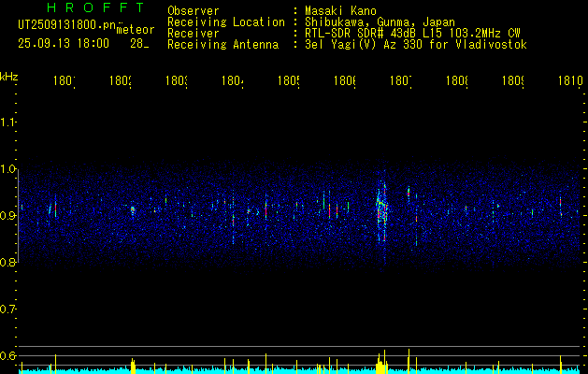Click the 1808 time axis marker
The height and width of the screenshot is (374, 588).
click(457, 80)
